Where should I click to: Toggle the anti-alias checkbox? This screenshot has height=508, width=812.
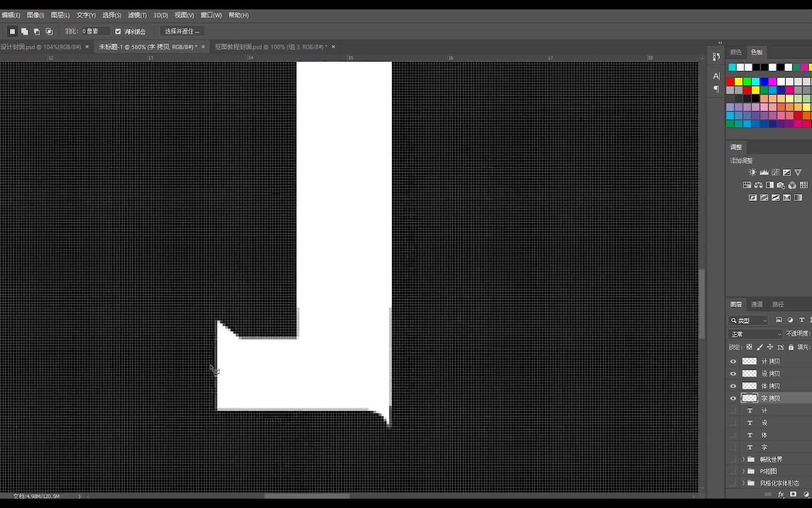click(118, 32)
